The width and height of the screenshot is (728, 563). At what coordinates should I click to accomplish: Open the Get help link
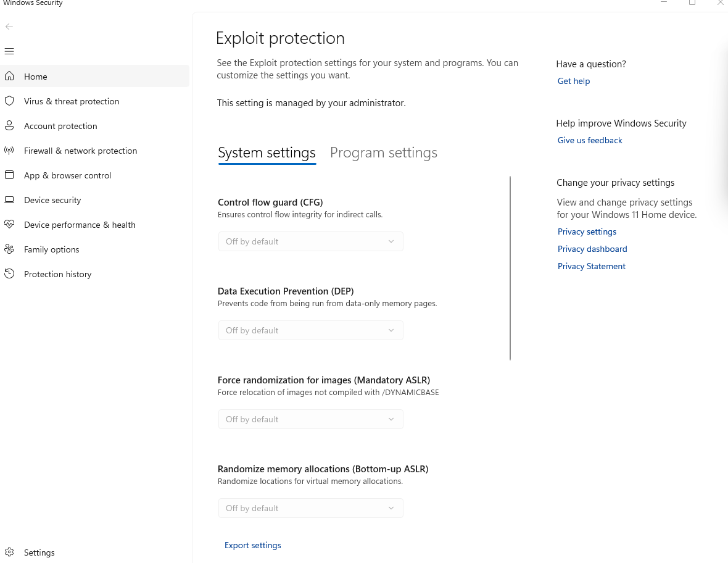click(x=574, y=81)
